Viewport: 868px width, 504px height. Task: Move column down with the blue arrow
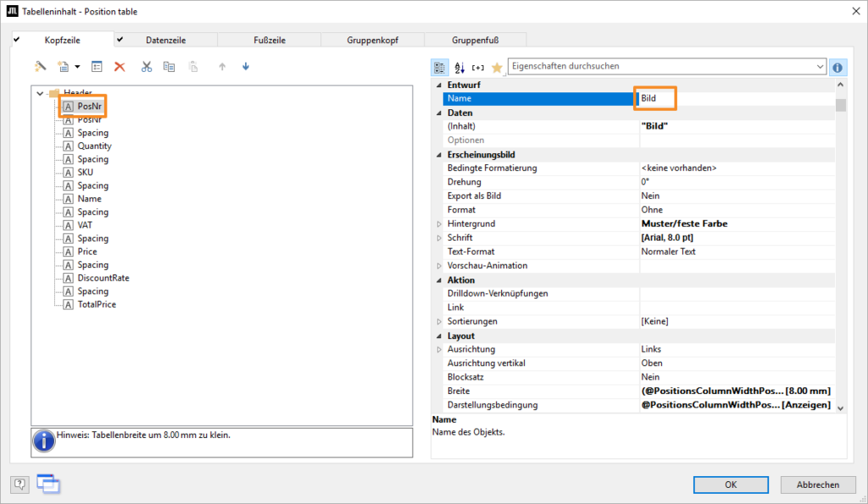246,66
